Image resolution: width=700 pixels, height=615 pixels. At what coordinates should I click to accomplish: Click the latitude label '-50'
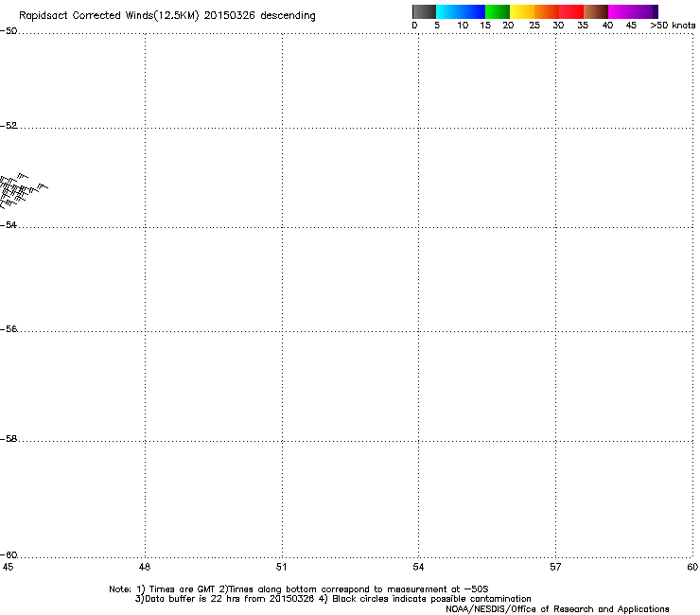[x=9, y=31]
